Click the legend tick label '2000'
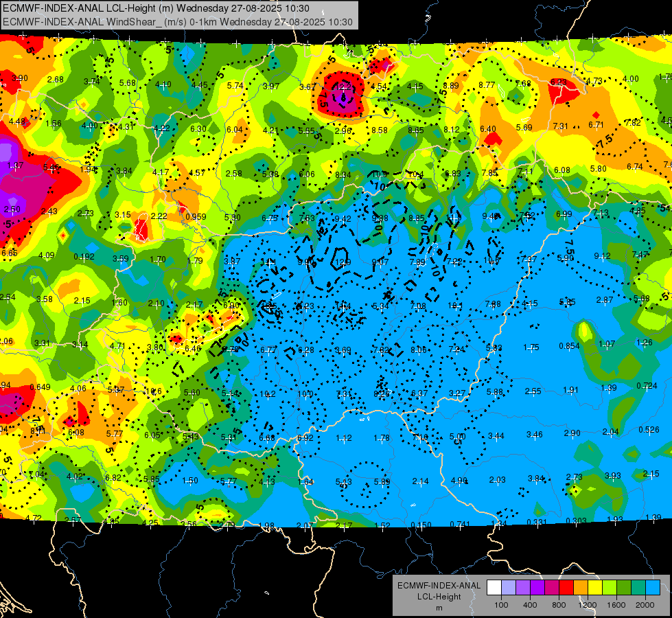672x618 pixels. point(645,605)
